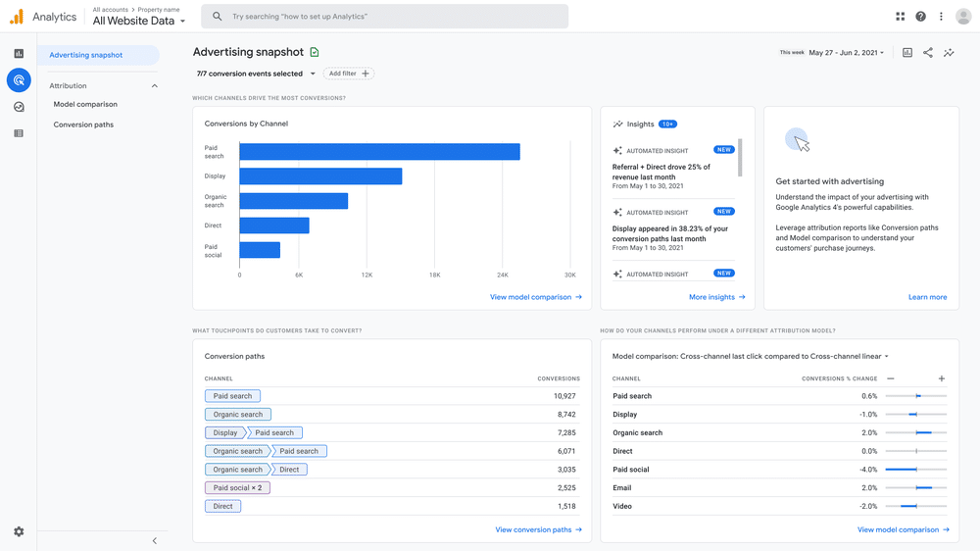Image resolution: width=980 pixels, height=551 pixels.
Task: Open Conversion paths in sidebar
Action: (x=83, y=125)
